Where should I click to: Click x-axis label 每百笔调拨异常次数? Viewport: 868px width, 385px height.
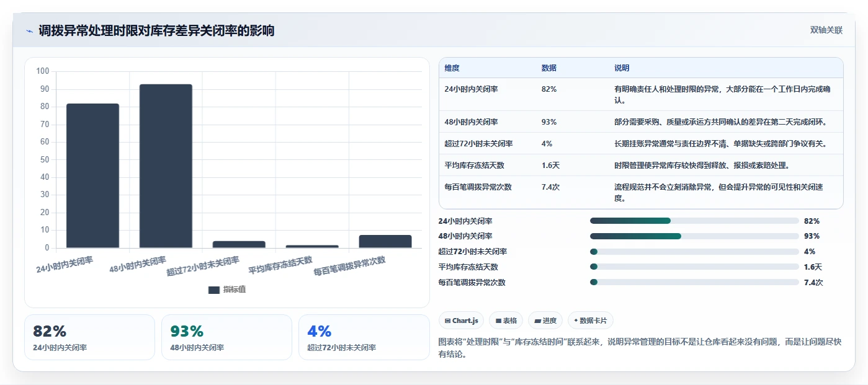click(x=350, y=267)
